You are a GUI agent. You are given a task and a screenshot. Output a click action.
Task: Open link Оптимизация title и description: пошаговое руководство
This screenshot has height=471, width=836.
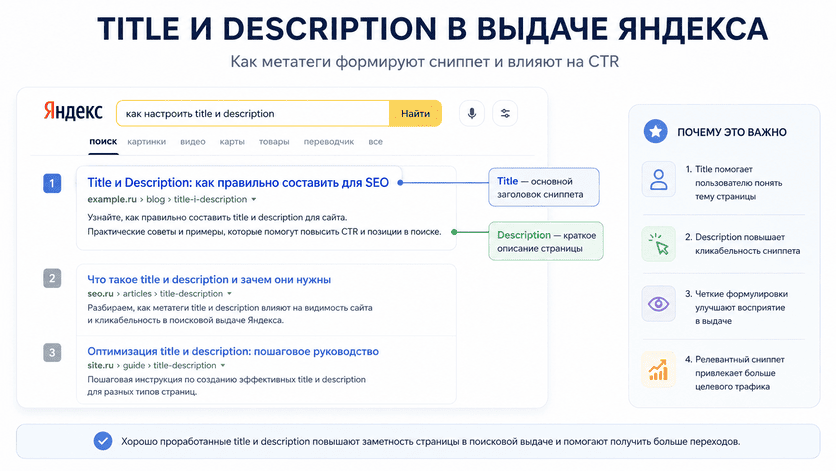pyautogui.click(x=233, y=351)
